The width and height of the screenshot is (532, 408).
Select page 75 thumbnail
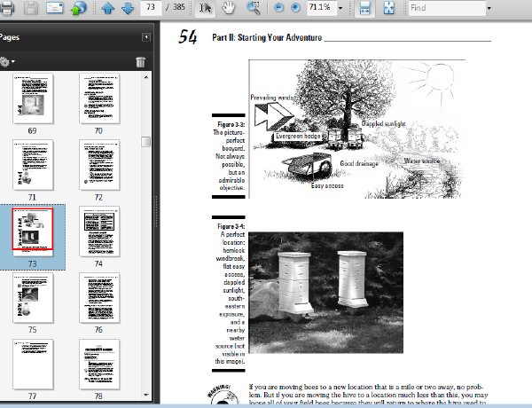tap(33, 298)
